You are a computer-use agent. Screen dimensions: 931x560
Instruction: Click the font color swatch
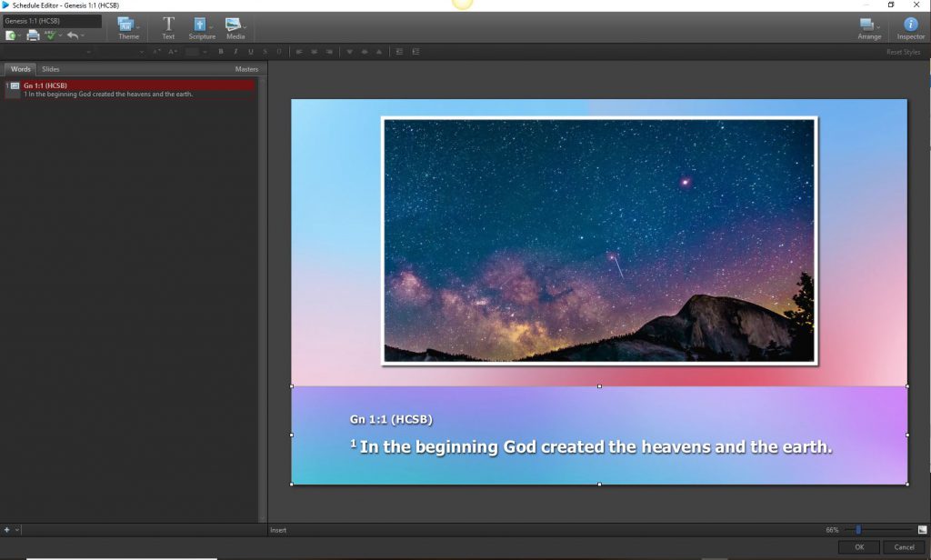192,52
